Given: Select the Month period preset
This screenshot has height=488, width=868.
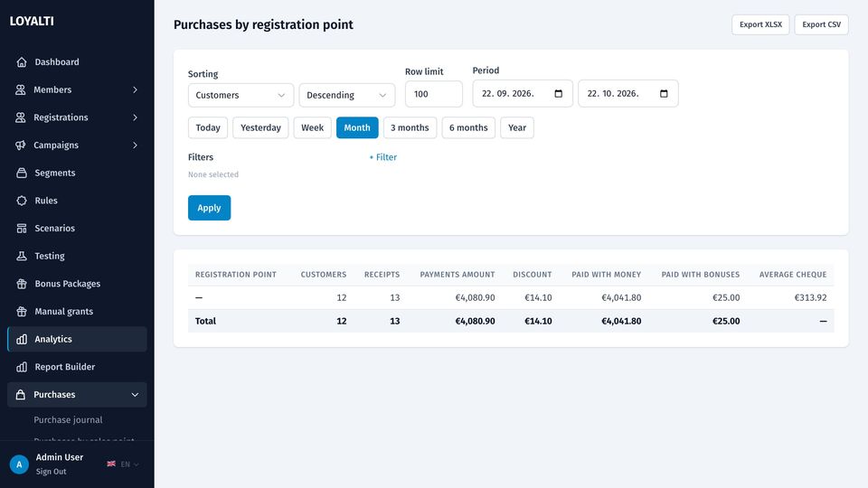Looking at the screenshot, I should click(x=357, y=127).
